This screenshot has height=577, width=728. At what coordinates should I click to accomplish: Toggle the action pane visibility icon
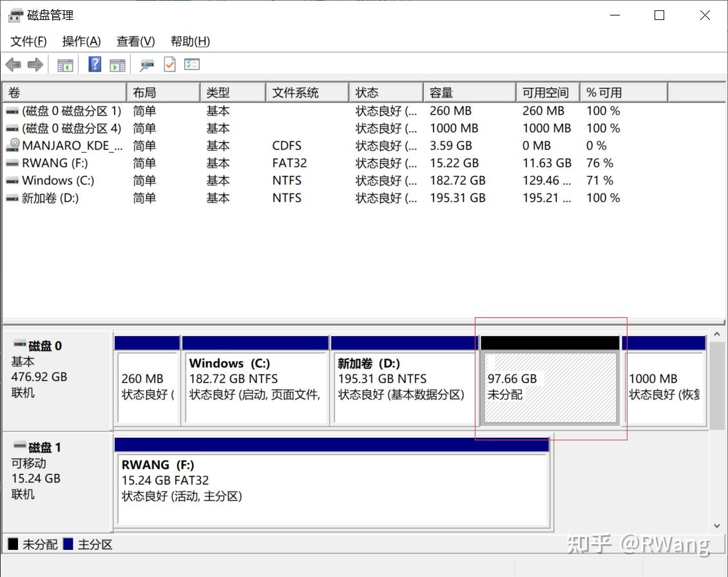pyautogui.click(x=117, y=64)
